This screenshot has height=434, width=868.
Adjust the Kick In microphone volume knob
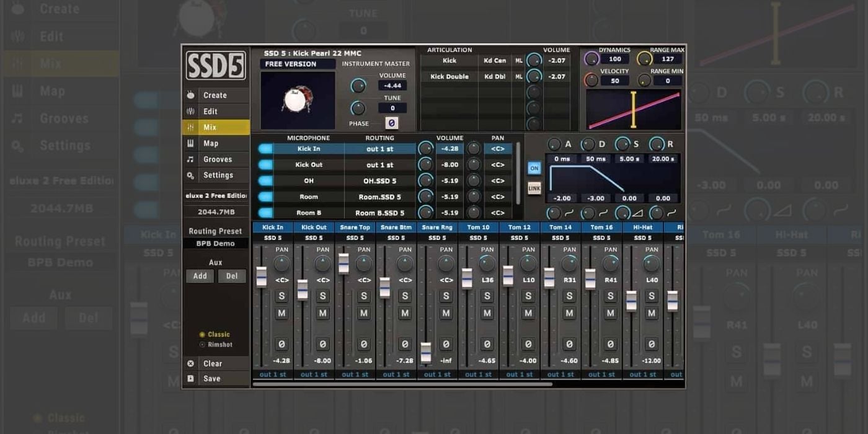[425, 149]
